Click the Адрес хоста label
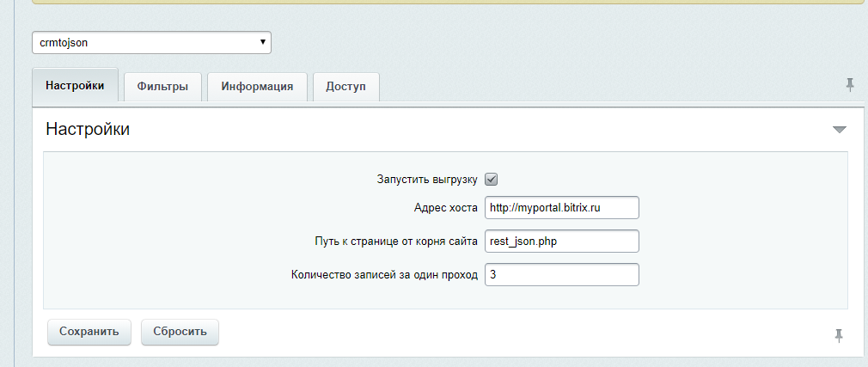 [446, 208]
